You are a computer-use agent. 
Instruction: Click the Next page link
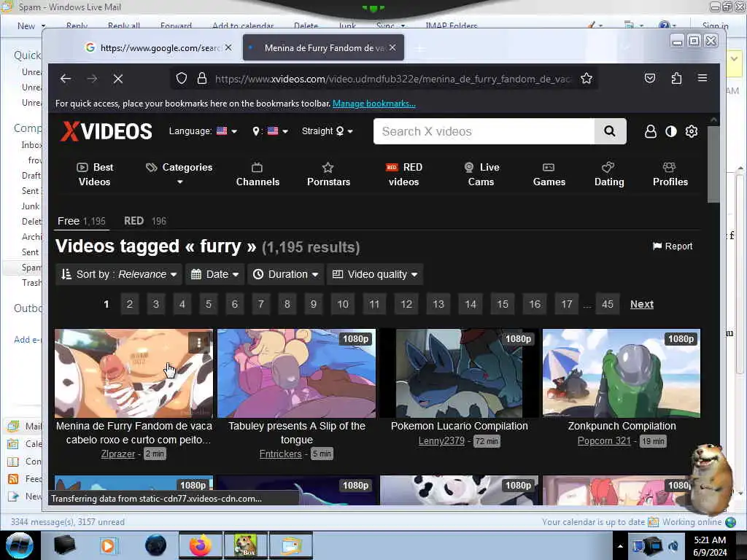pos(642,304)
